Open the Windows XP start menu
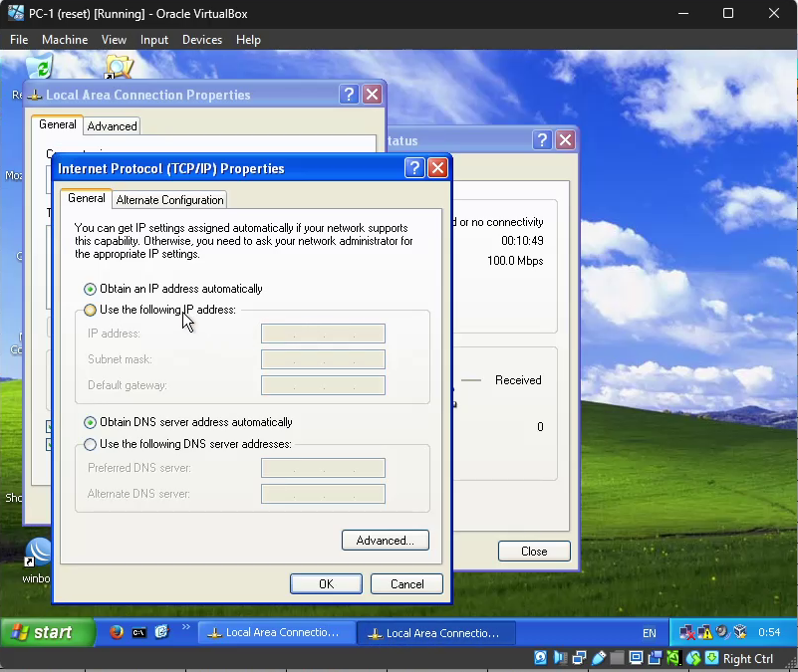Viewport: 798px width, 672px height. pos(48,632)
